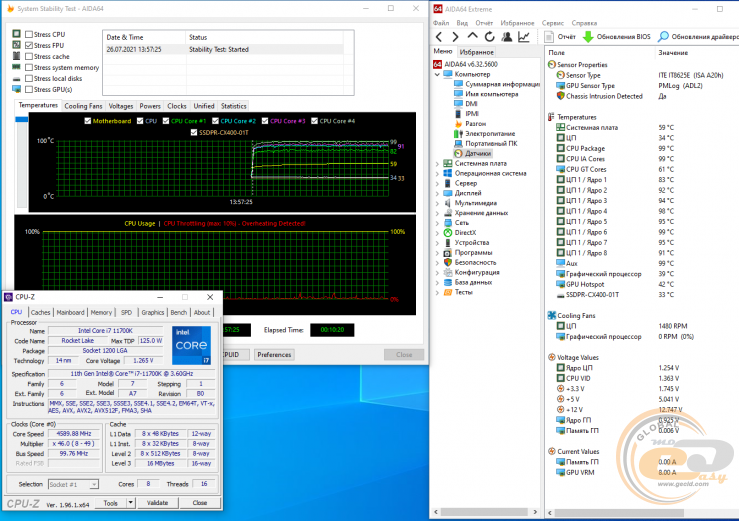This screenshot has width=739, height=521.
Task: Switch to the Statistics tab
Action: (233, 106)
